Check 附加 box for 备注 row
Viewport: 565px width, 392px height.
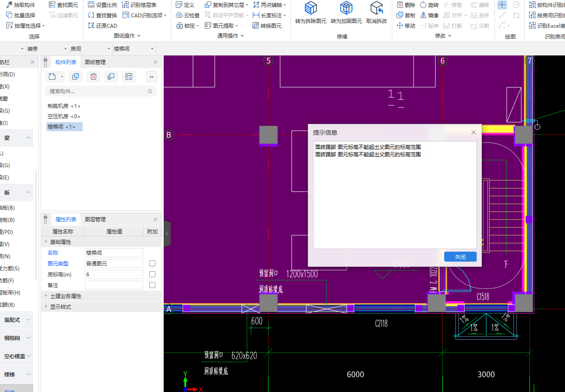click(152, 285)
